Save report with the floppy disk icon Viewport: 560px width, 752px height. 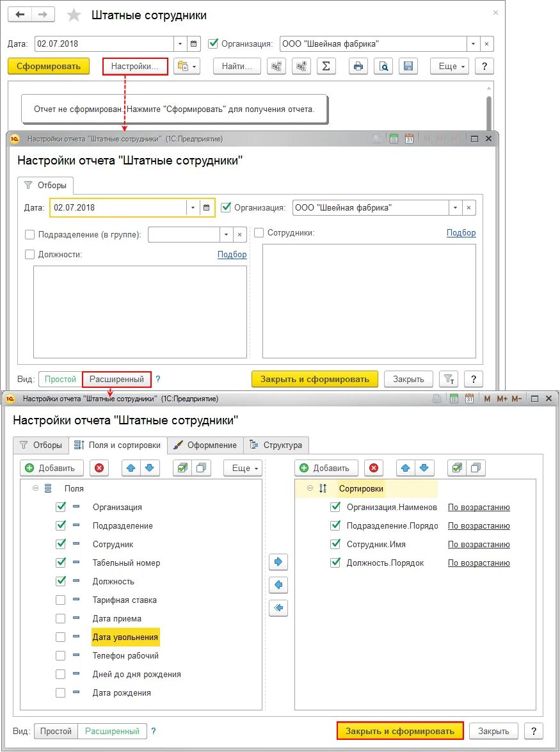pyautogui.click(x=408, y=66)
